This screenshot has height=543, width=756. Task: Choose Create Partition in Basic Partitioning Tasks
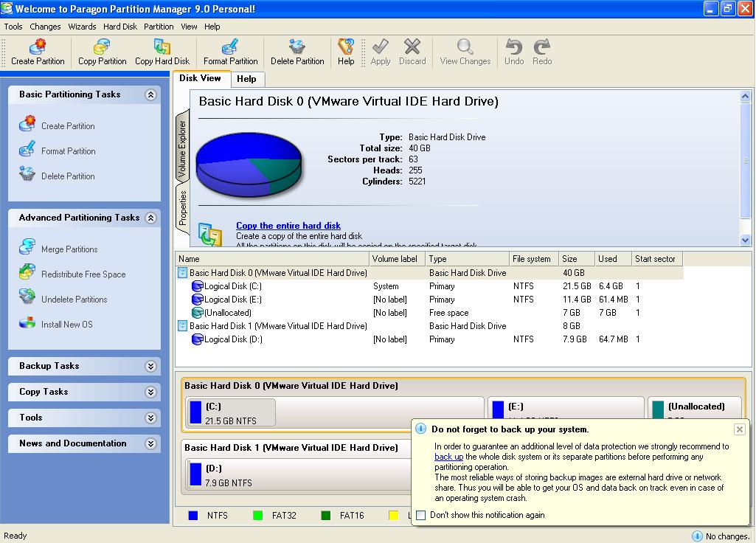click(x=68, y=126)
